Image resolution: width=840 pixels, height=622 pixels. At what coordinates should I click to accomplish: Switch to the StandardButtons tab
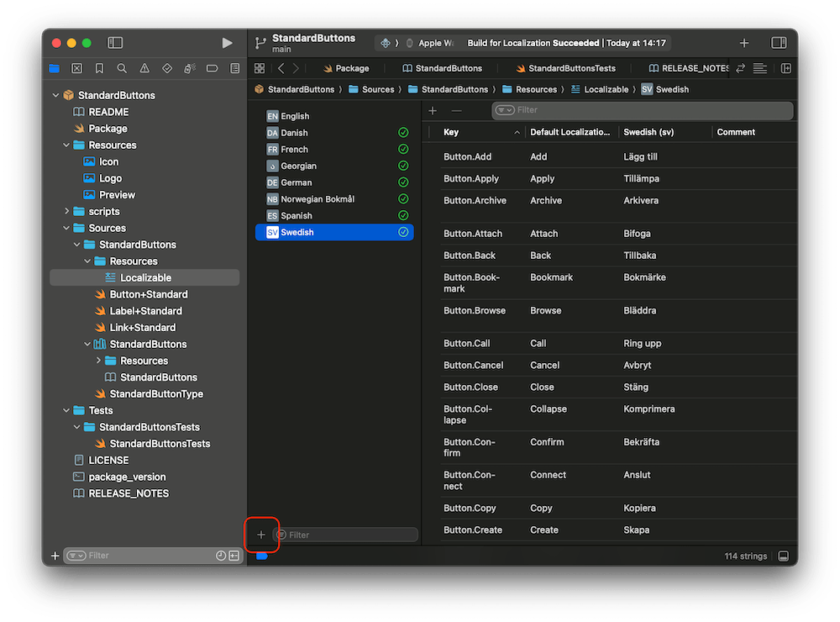coord(443,68)
